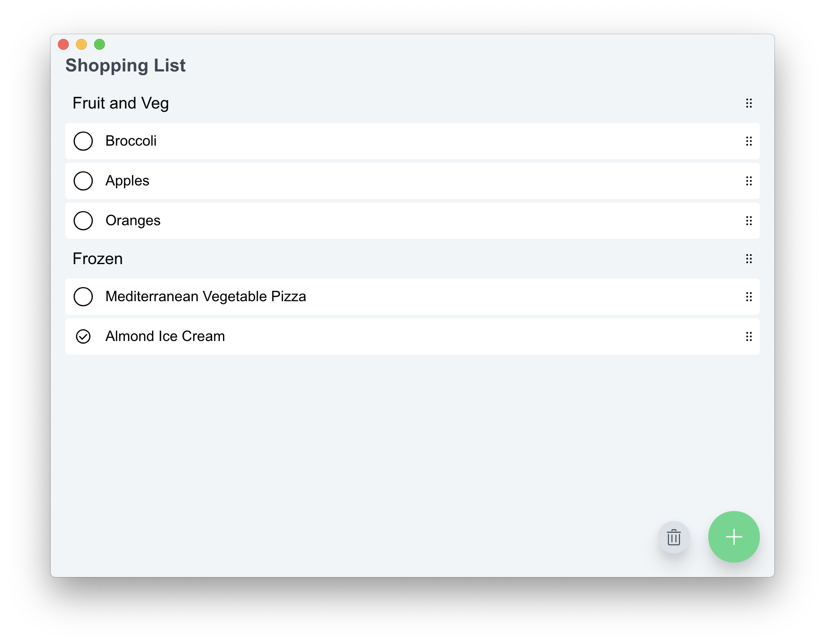Uncheck the Almond Ice Cream item
The width and height of the screenshot is (825, 644).
coord(83,336)
